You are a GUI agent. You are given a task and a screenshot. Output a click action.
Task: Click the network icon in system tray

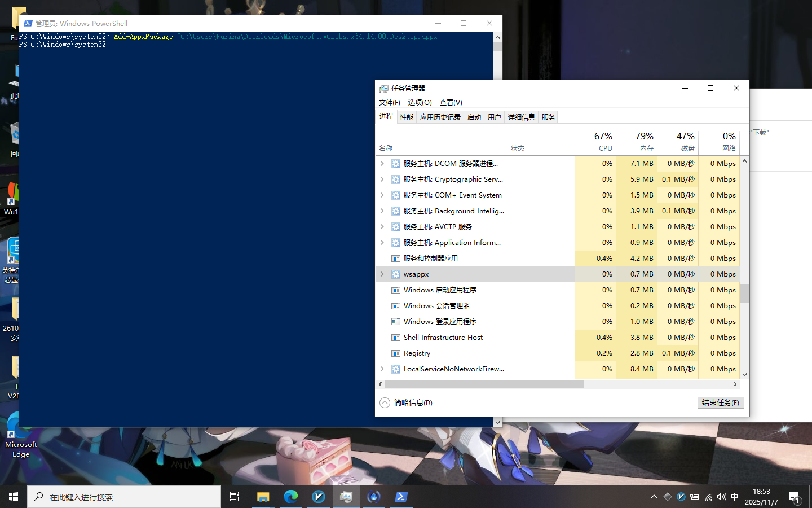coord(708,497)
